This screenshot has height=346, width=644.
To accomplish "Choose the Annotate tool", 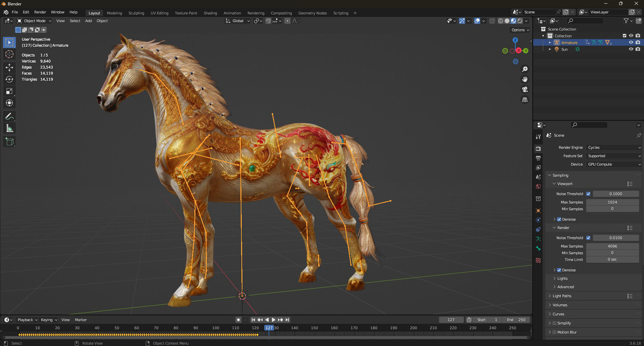I will pyautogui.click(x=9, y=116).
